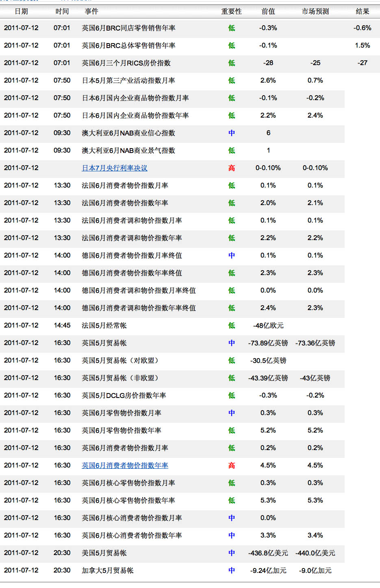
Task: Click the blue 中 importance for 澳大利亚6月NAB商业信心指数
Action: pyautogui.click(x=232, y=133)
